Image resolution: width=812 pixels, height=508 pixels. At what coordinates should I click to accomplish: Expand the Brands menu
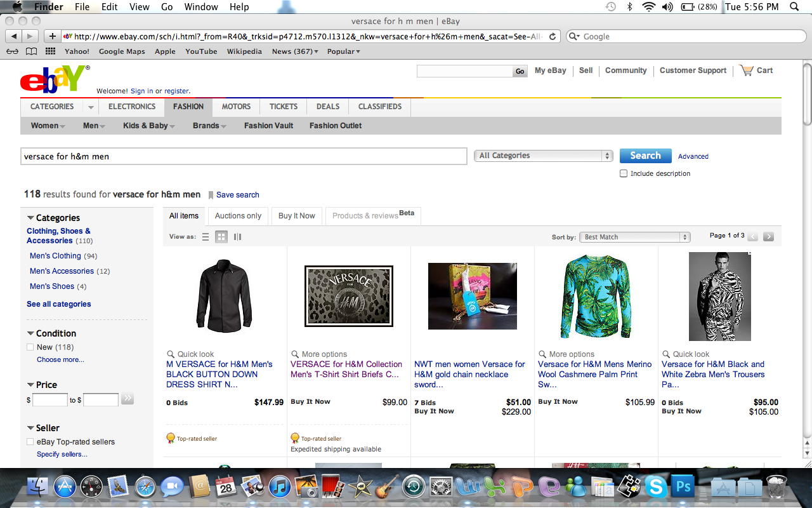point(210,126)
